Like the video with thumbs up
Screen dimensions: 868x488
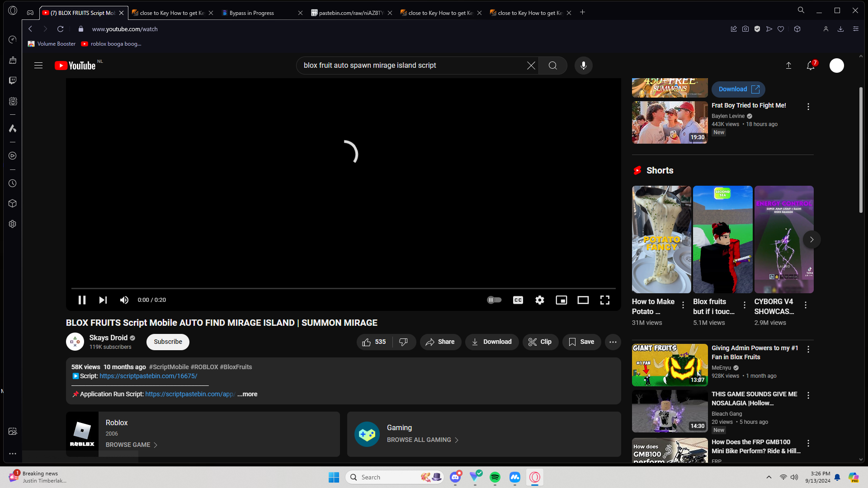(374, 342)
